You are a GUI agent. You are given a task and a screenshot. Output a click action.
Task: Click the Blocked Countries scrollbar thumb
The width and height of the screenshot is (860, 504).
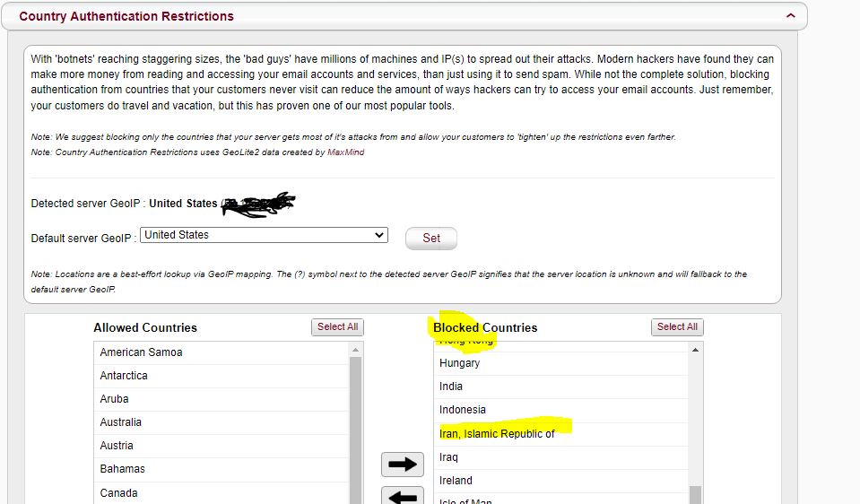tap(695, 494)
